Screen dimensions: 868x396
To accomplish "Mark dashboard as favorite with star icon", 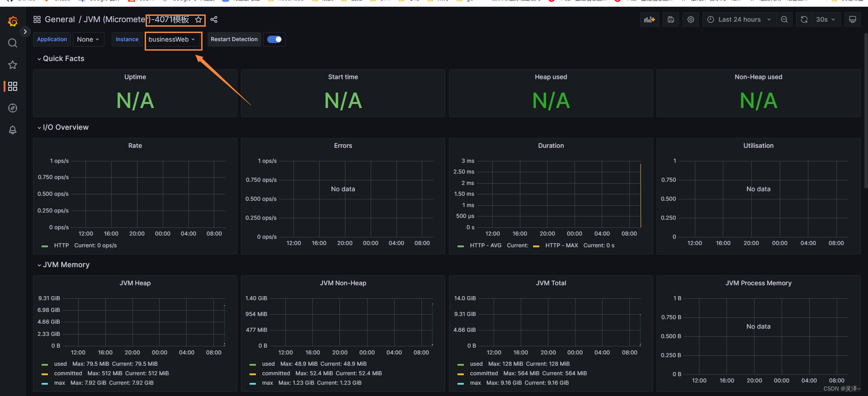I will (198, 19).
